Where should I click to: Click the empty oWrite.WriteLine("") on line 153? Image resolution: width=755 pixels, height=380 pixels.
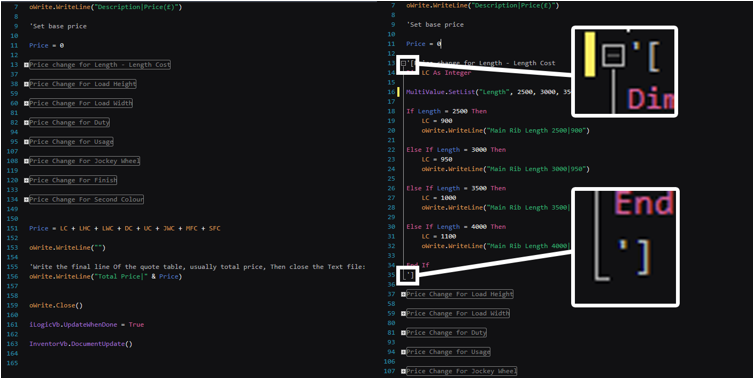point(67,248)
